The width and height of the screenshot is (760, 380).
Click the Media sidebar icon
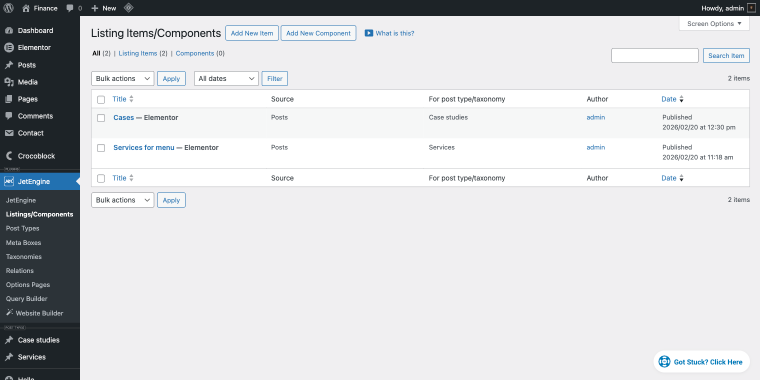(8, 82)
